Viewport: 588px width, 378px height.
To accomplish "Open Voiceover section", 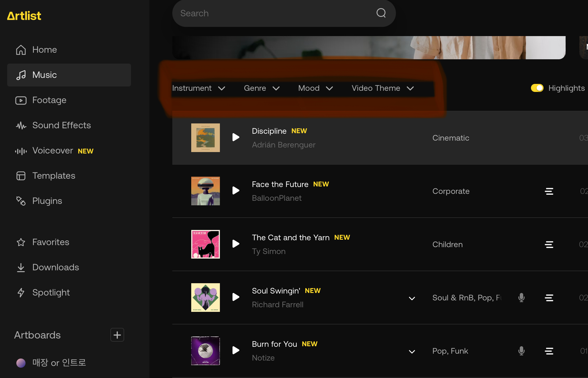I will pos(69,151).
